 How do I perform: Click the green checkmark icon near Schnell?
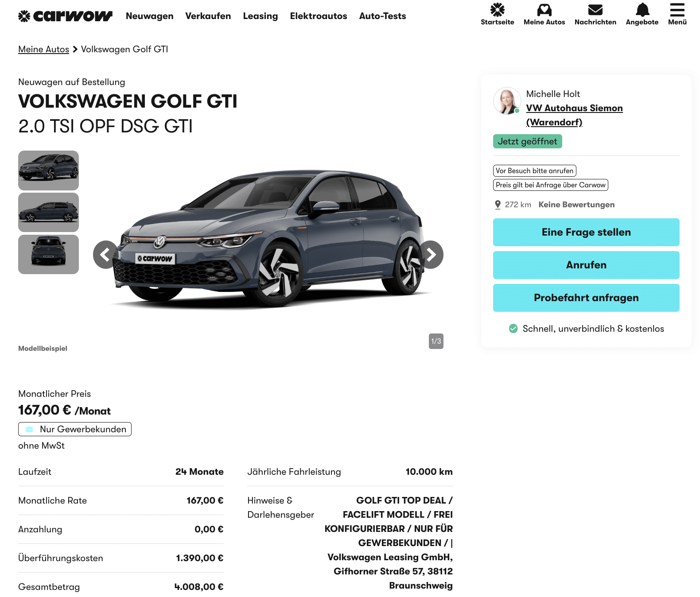[x=513, y=329]
